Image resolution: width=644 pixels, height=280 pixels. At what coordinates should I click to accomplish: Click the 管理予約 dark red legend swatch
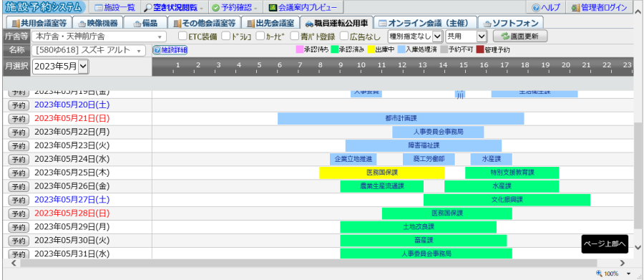tap(479, 50)
